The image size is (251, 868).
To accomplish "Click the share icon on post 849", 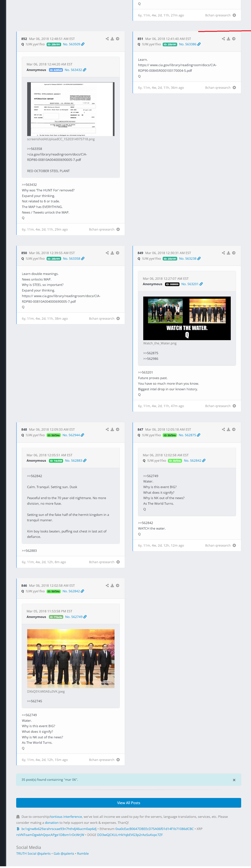I will 223,253.
